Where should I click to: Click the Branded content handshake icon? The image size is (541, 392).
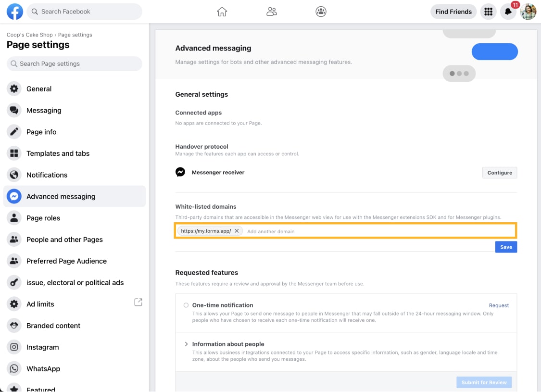[14, 326]
